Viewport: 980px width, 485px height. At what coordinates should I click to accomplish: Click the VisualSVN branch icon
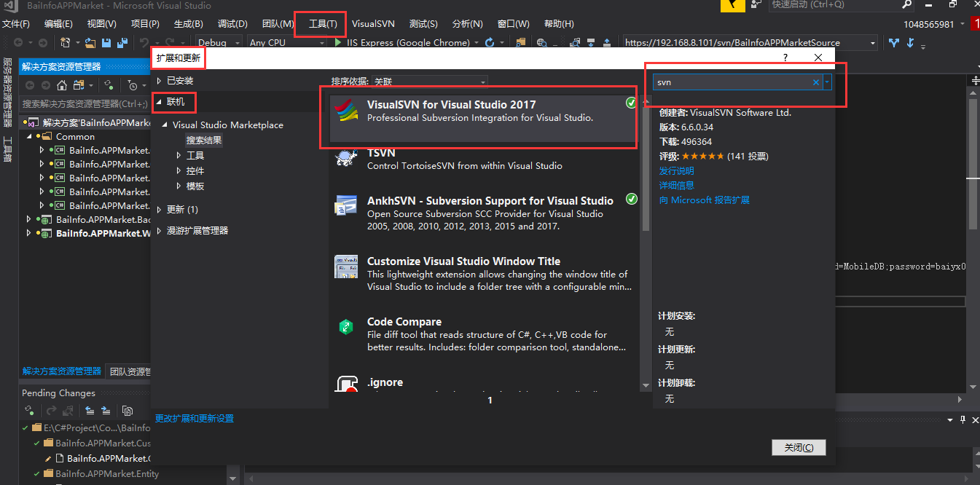[894, 43]
